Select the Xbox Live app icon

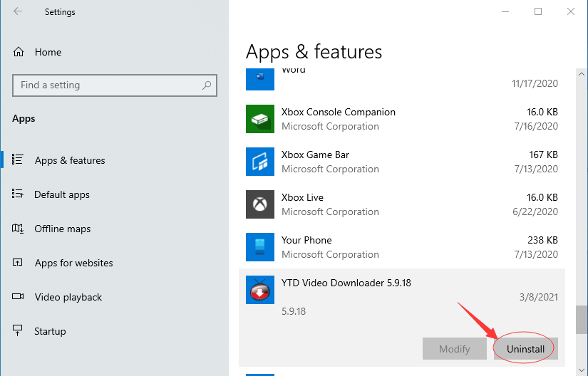point(260,204)
